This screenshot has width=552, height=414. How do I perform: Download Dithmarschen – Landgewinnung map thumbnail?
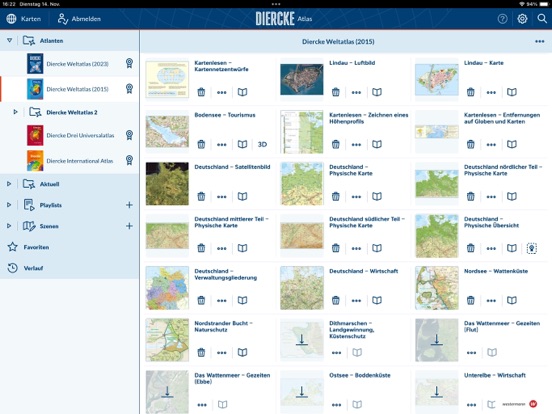[x=302, y=340]
